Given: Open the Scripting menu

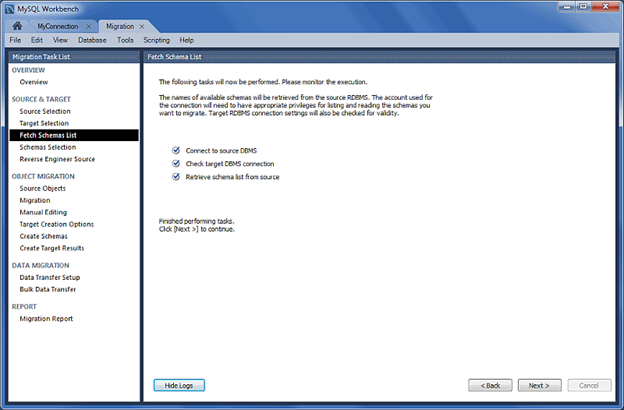Looking at the screenshot, I should point(156,40).
